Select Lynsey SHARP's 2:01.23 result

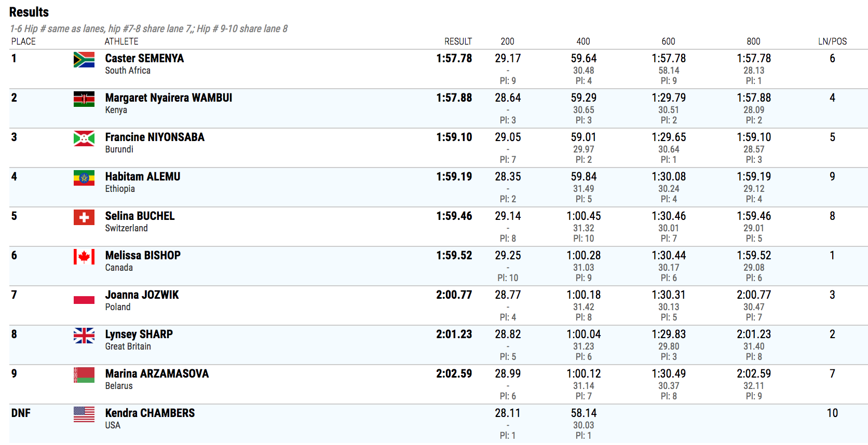(454, 334)
